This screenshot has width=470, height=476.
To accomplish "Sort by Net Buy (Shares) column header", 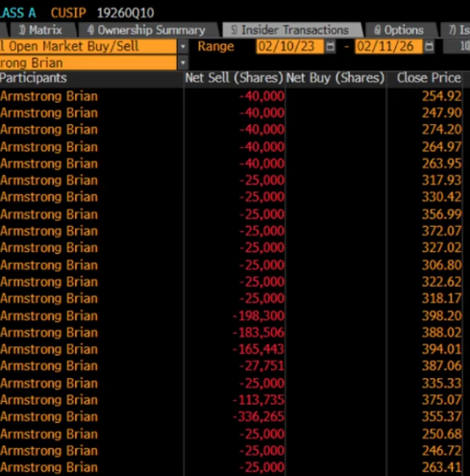I will [335, 78].
